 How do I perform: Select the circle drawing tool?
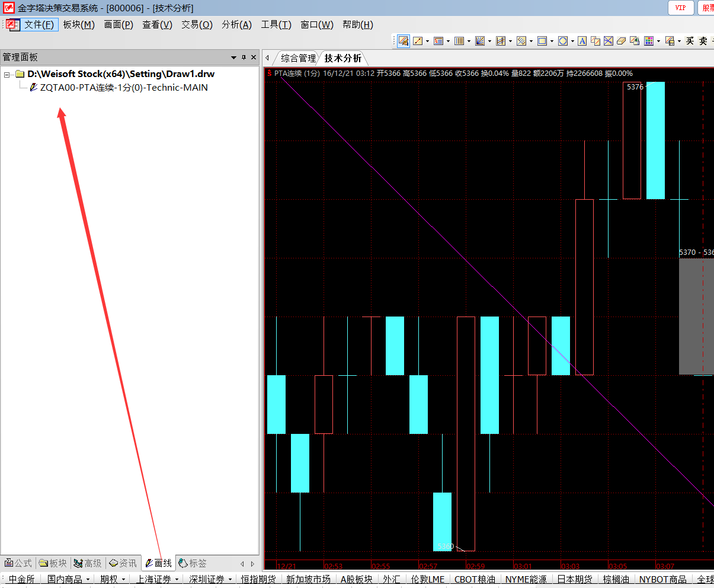pyautogui.click(x=563, y=41)
